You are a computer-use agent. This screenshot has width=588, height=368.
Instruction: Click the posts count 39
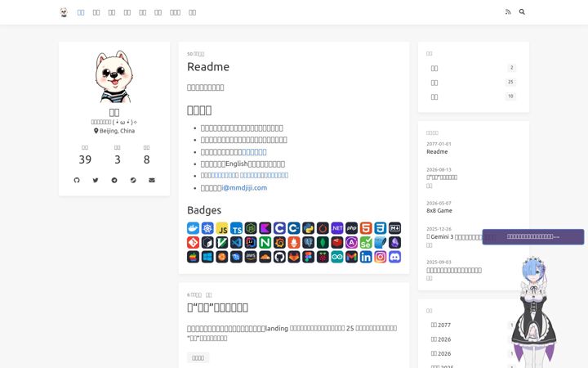coord(85,159)
